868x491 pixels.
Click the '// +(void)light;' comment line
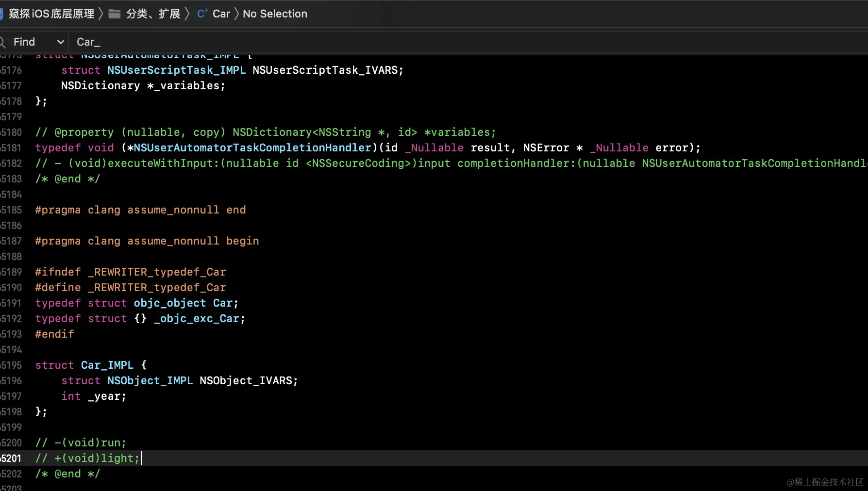[87, 458]
